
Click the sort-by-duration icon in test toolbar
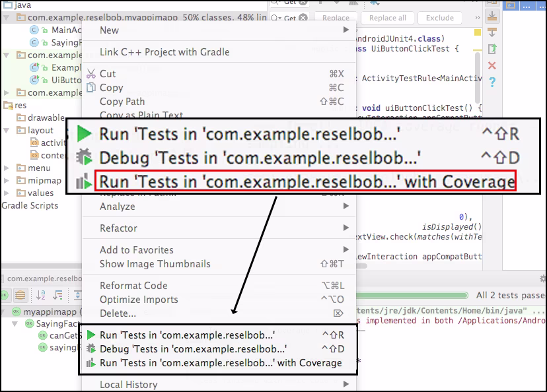57,295
